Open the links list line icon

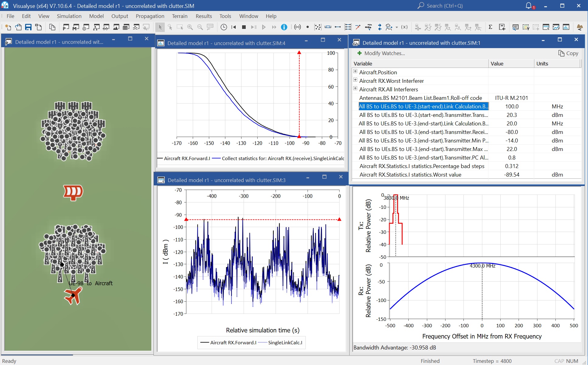coord(338,27)
